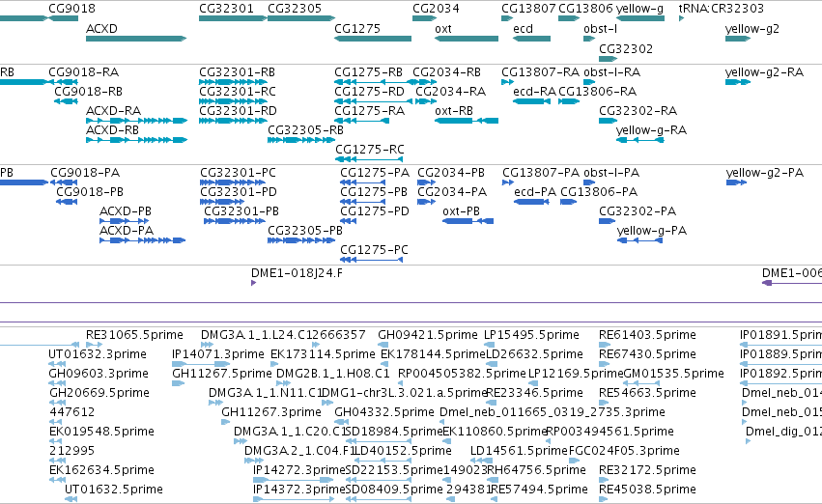Viewport: 822px width, 504px height.
Task: Pick the ACXD-RA transcript label
Action: tap(113, 111)
